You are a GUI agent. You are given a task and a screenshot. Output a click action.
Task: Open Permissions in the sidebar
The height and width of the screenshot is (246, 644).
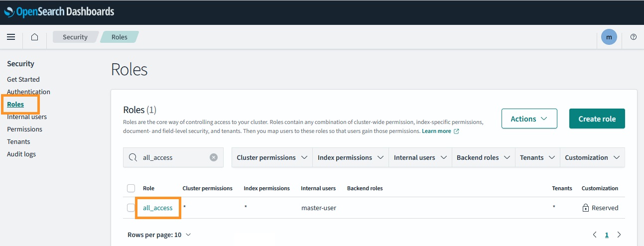click(x=24, y=129)
